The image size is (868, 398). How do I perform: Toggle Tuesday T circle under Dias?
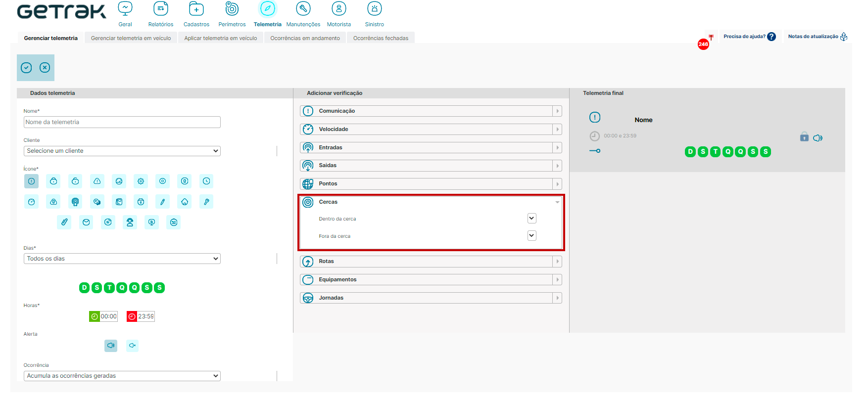[109, 288]
